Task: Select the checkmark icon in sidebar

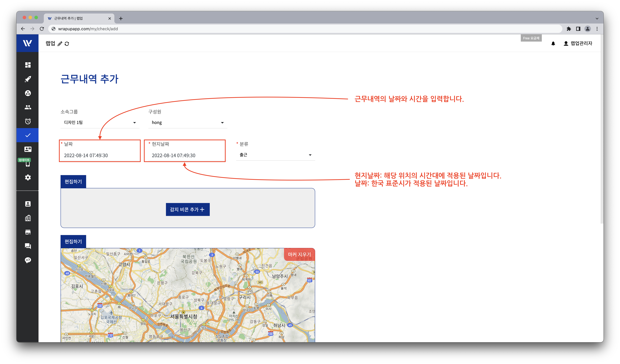Action: click(x=27, y=135)
